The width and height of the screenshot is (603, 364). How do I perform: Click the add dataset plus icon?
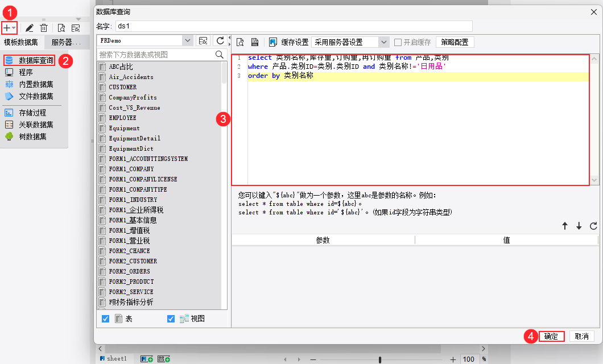click(x=6, y=28)
